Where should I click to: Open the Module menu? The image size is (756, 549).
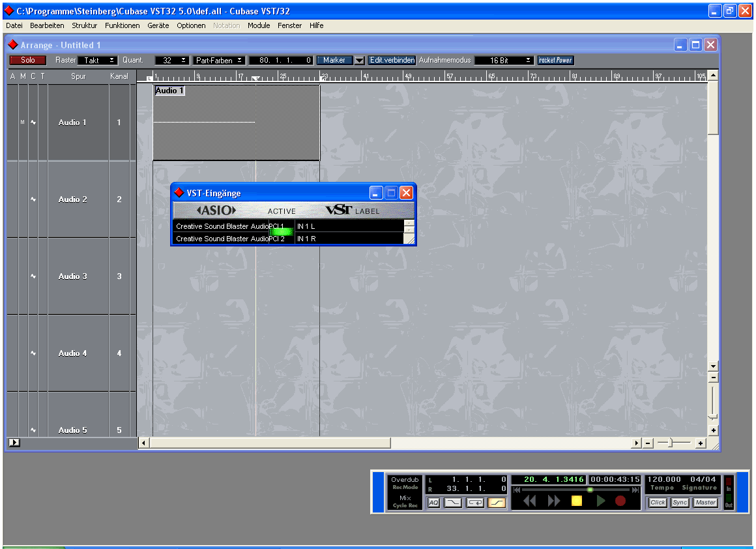pos(259,25)
